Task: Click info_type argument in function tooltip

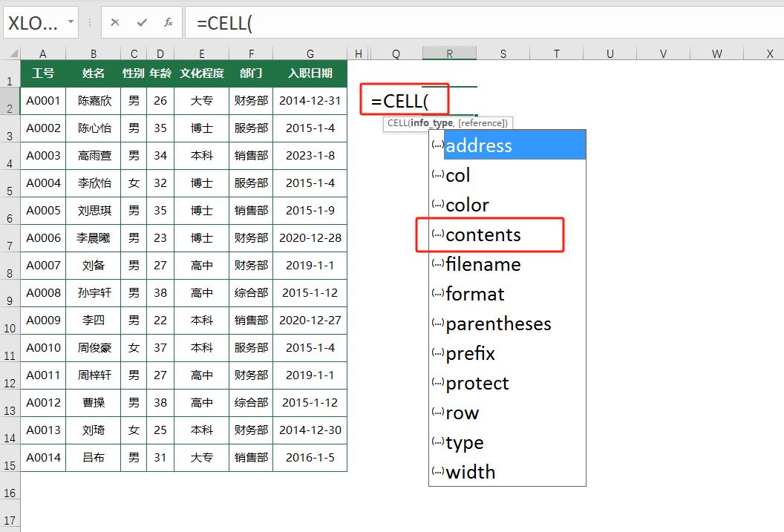Action: coord(431,123)
